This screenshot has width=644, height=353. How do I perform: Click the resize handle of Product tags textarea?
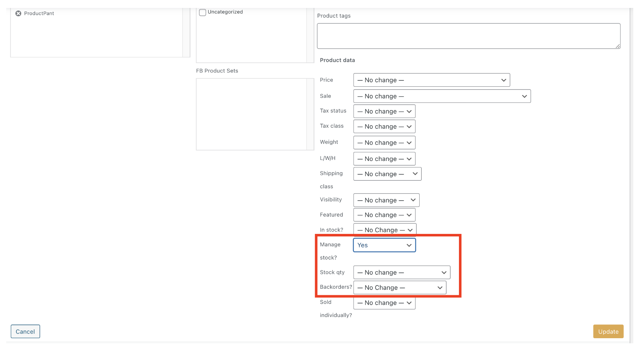(618, 46)
